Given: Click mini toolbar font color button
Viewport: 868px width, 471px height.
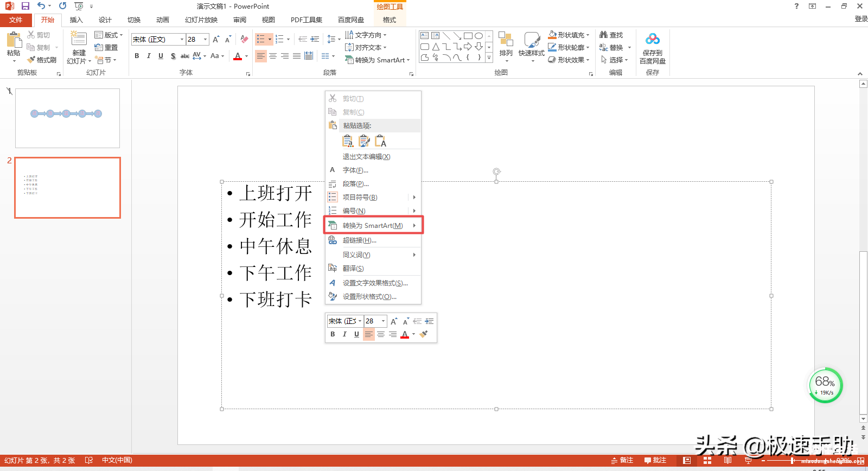Looking at the screenshot, I should pos(405,334).
